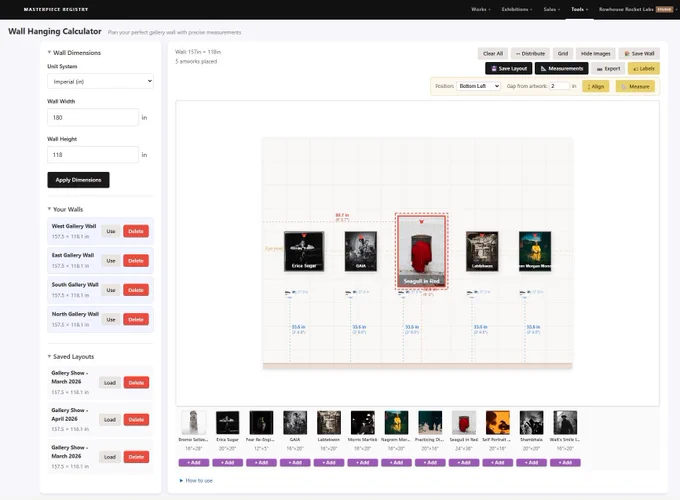This screenshot has height=500, width=680.
Task: Click the Self Portrait thumbnail in tray
Action: [x=497, y=422]
